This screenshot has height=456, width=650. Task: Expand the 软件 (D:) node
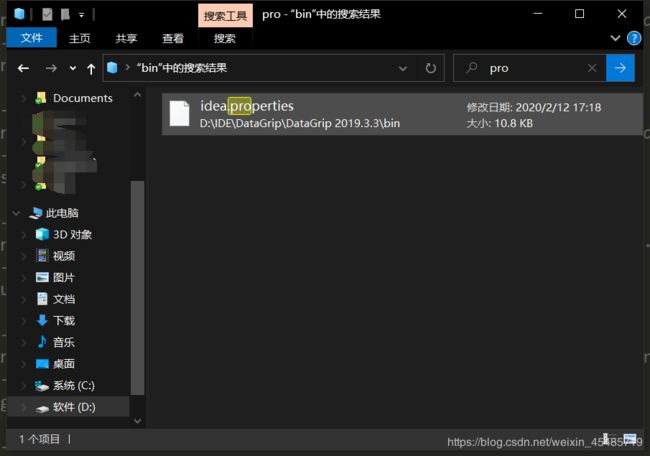pyautogui.click(x=23, y=407)
